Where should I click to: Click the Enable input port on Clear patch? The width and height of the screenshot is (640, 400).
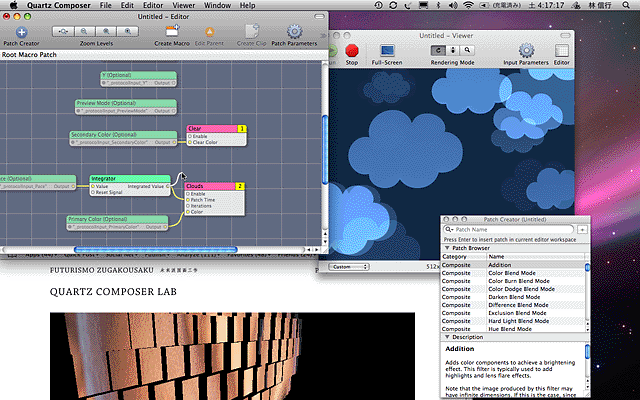(190, 136)
